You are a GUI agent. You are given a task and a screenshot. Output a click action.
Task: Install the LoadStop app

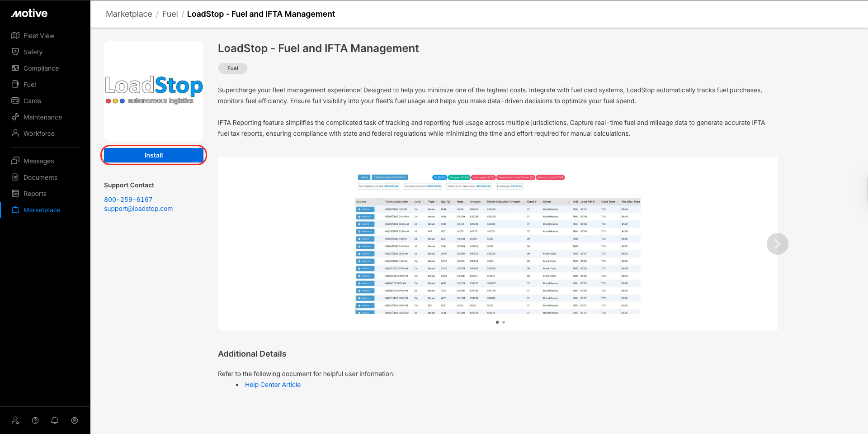click(x=154, y=155)
